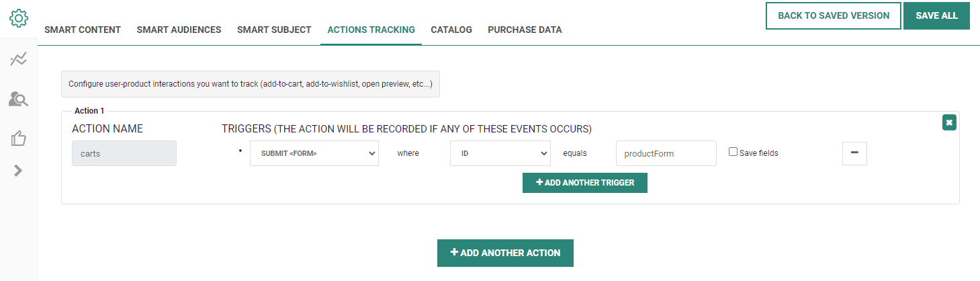Enable the Save fields checkbox
The height and width of the screenshot is (281, 980).
click(733, 152)
